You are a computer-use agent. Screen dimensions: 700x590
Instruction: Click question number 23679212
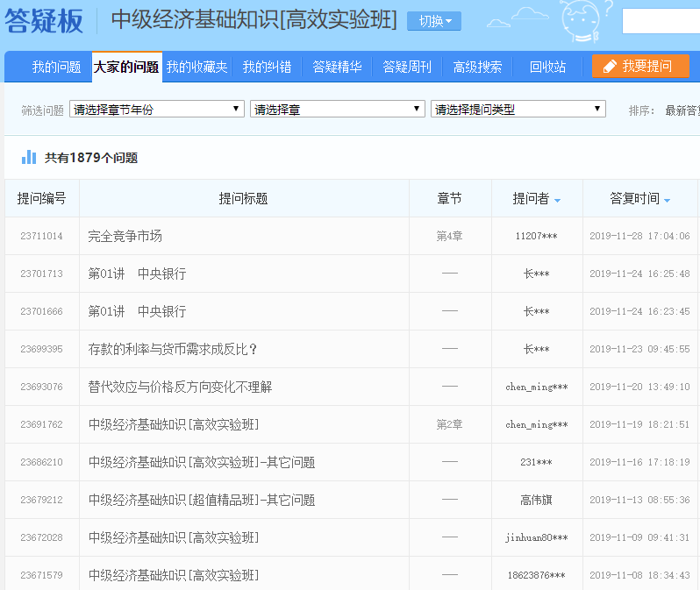(x=41, y=500)
